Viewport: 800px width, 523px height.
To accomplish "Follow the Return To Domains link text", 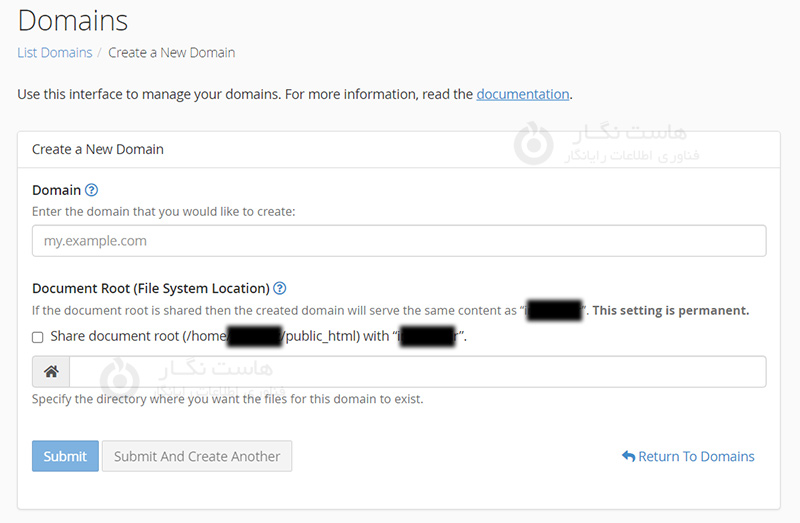I will (696, 456).
